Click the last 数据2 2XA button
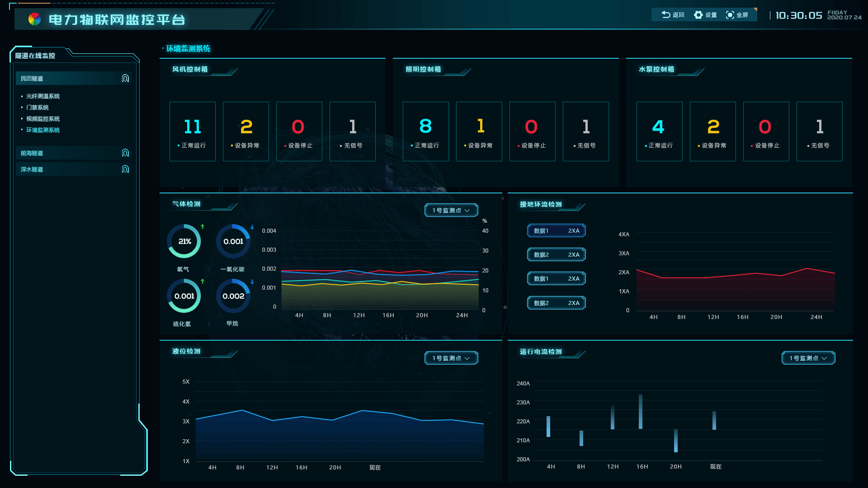This screenshot has height=488, width=868. (x=556, y=303)
